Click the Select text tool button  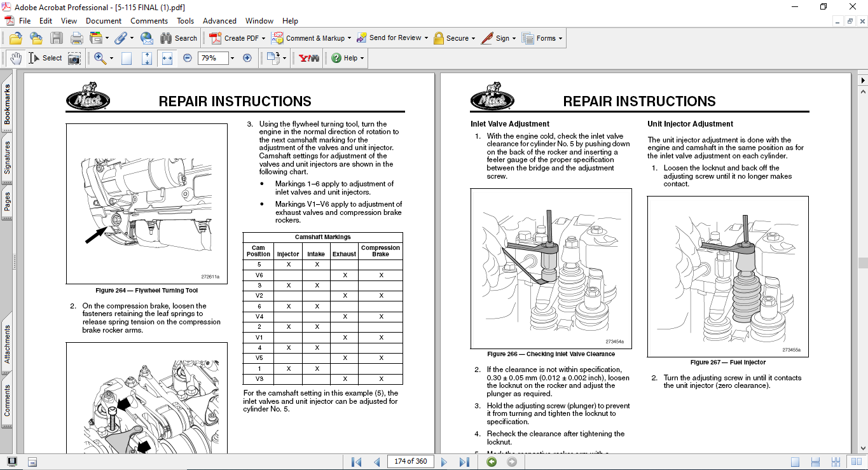coord(45,58)
